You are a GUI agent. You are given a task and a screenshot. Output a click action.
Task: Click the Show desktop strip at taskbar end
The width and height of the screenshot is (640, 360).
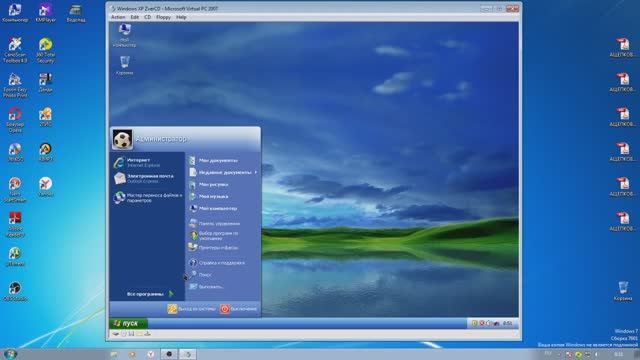pyautogui.click(x=637, y=354)
